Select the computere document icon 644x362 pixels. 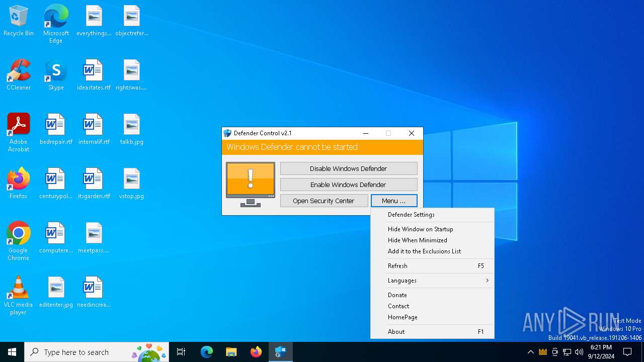56,238
